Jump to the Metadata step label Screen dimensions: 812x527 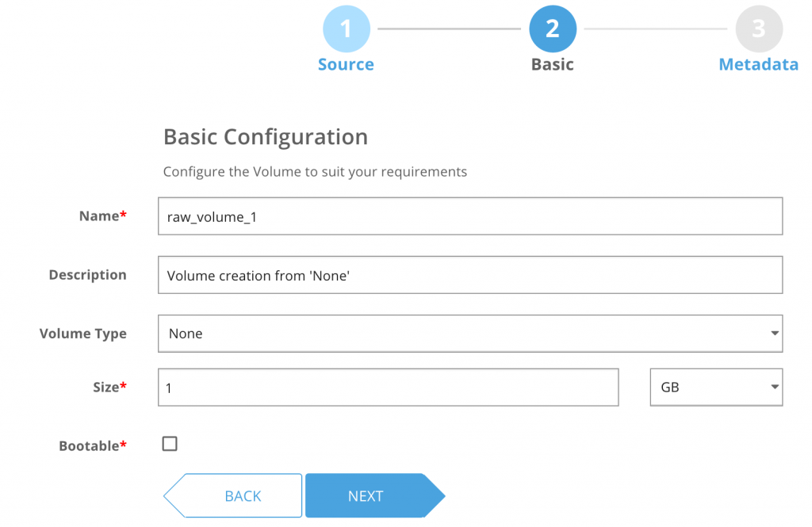758,65
